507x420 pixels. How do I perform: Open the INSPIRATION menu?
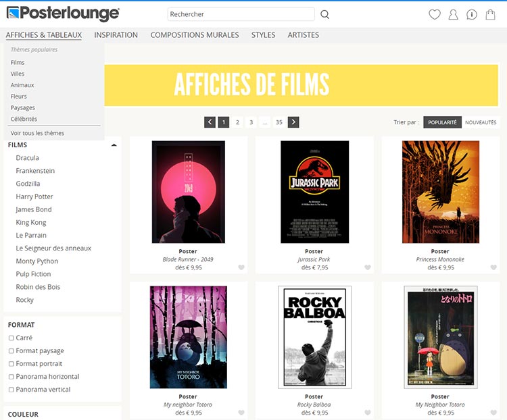pyautogui.click(x=116, y=35)
